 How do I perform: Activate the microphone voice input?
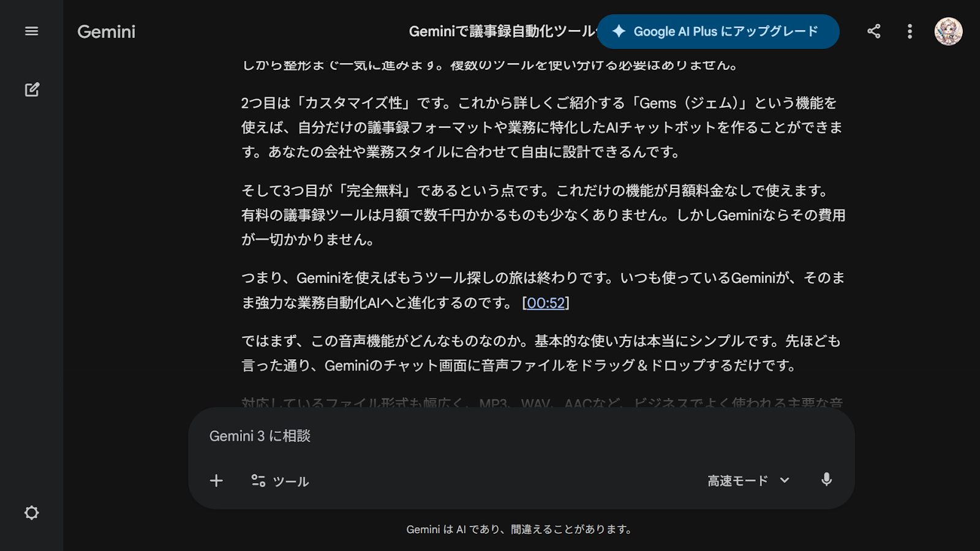(x=826, y=480)
